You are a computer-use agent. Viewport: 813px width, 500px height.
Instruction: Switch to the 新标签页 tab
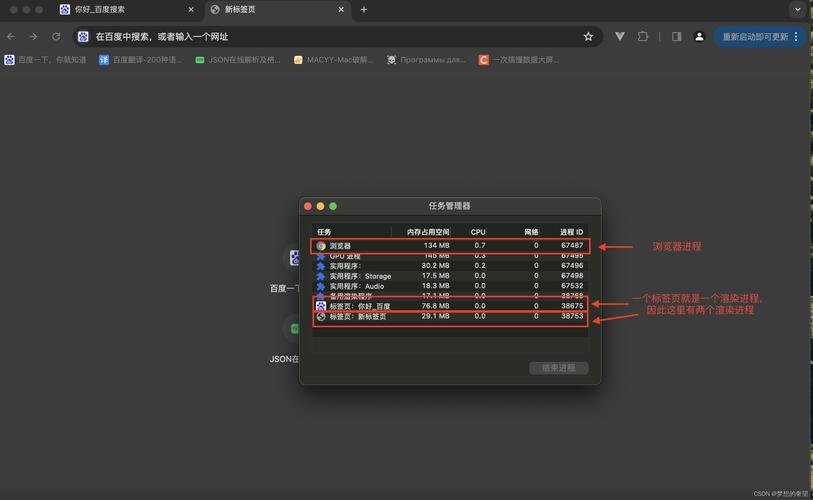(277, 9)
